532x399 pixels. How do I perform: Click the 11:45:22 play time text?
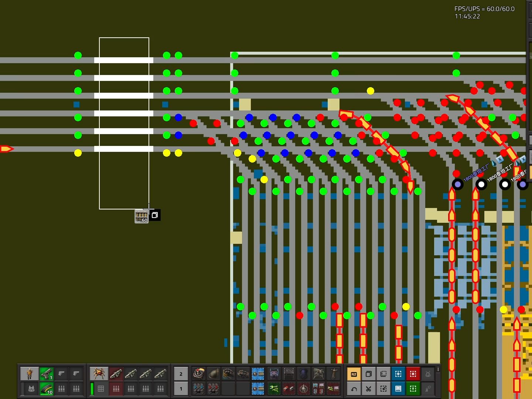tap(467, 16)
